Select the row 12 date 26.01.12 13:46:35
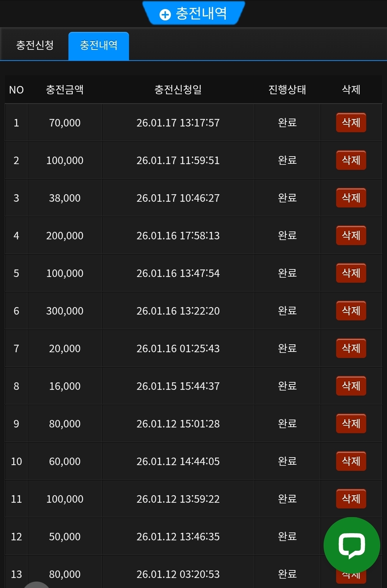The height and width of the screenshot is (588, 387). [178, 536]
